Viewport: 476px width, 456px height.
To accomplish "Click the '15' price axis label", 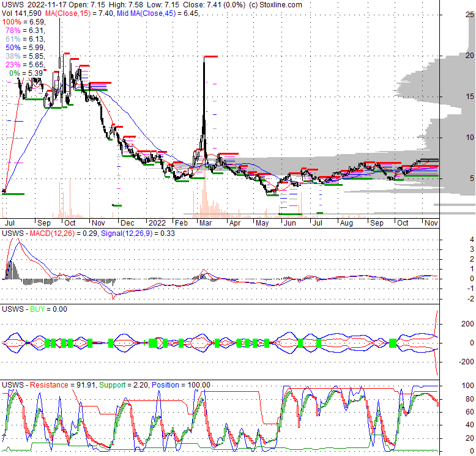I will pyautogui.click(x=470, y=97).
